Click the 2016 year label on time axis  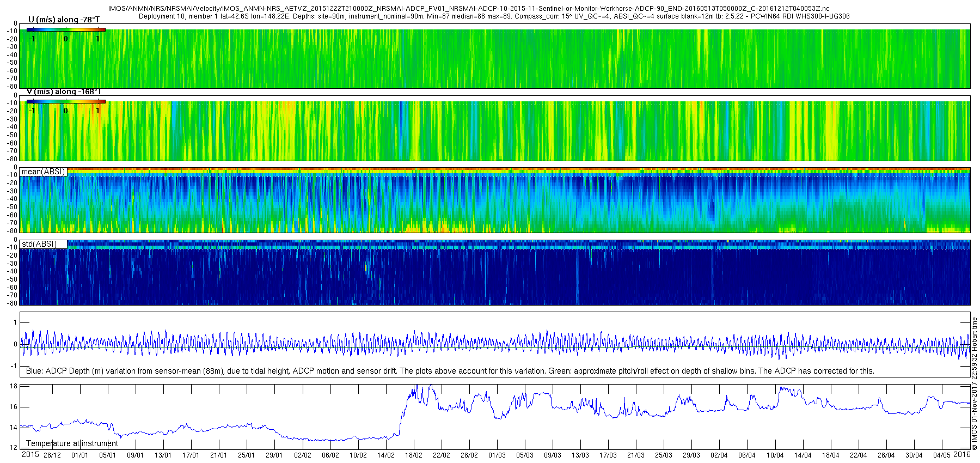point(962,454)
